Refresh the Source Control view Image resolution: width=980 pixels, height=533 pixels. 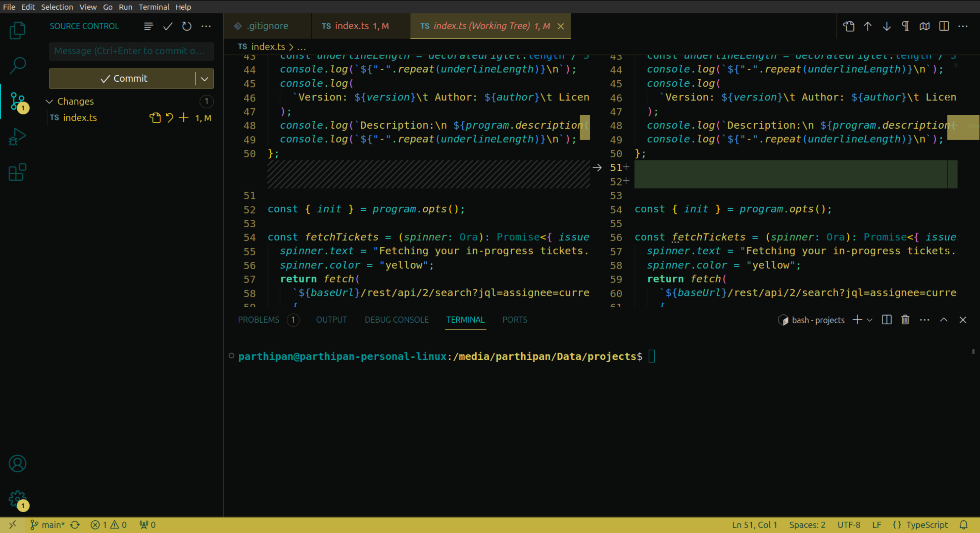coord(187,26)
